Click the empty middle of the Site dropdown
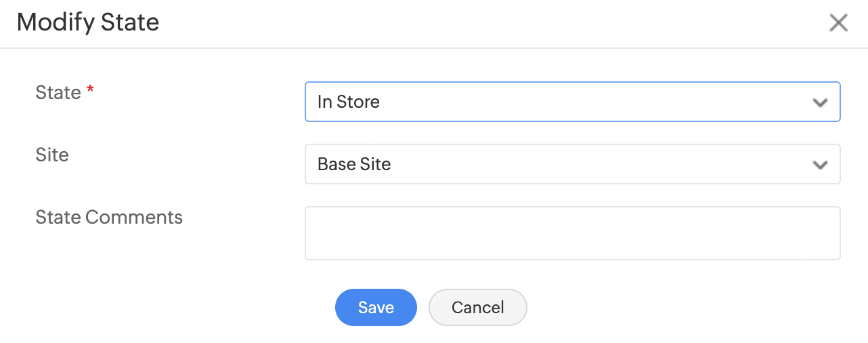The width and height of the screenshot is (868, 343). [x=596, y=164]
